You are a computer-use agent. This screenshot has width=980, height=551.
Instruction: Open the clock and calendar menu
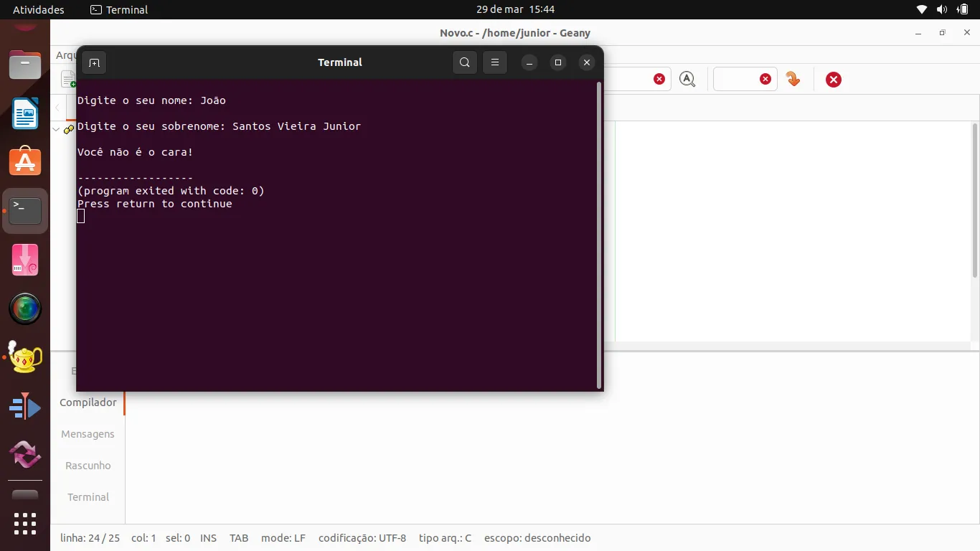coord(515,9)
